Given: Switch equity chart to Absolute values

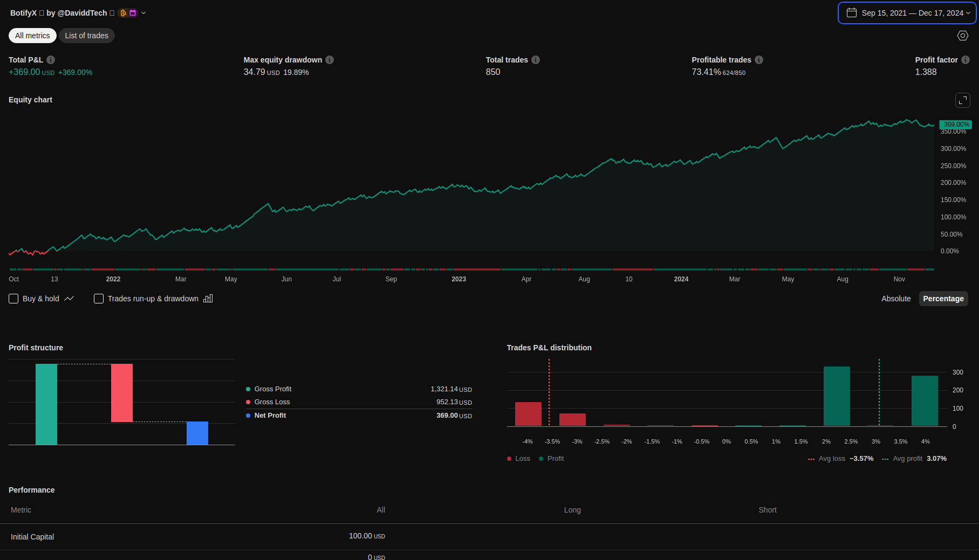Looking at the screenshot, I should click(x=896, y=299).
